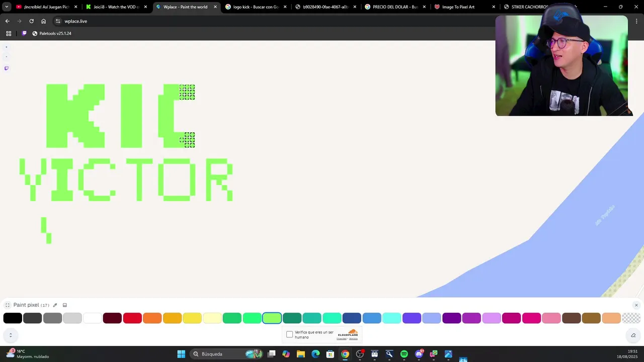Image resolution: width=644 pixels, height=362 pixels.
Task: Click the browser back arrow
Action: [x=7, y=21]
